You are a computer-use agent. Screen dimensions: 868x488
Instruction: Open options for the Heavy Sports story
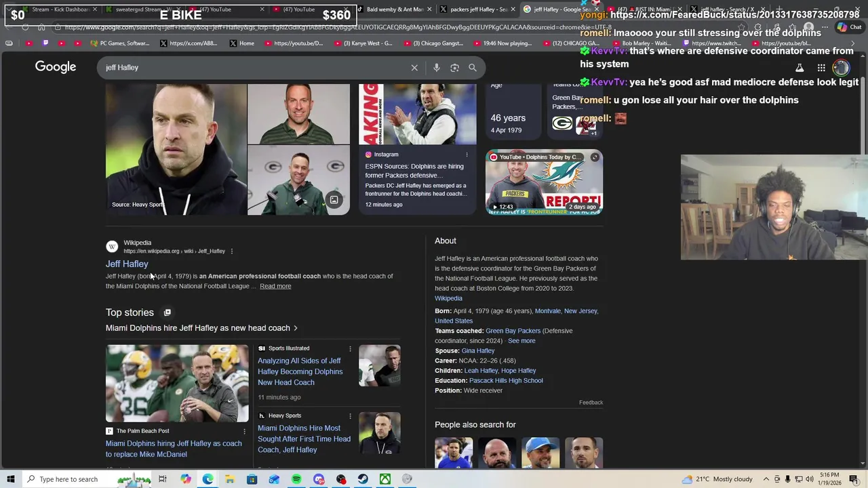click(x=350, y=415)
